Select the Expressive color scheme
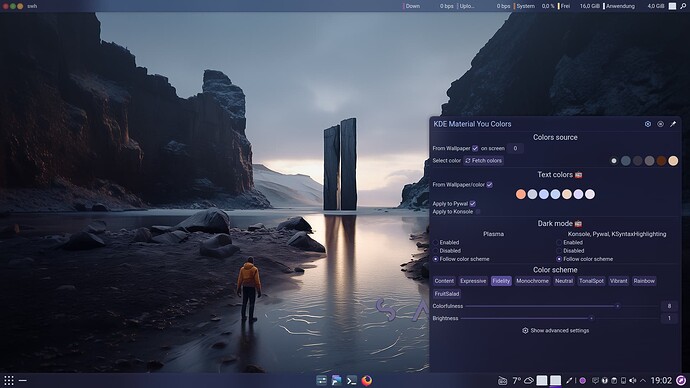The image size is (690, 388). [x=473, y=281]
